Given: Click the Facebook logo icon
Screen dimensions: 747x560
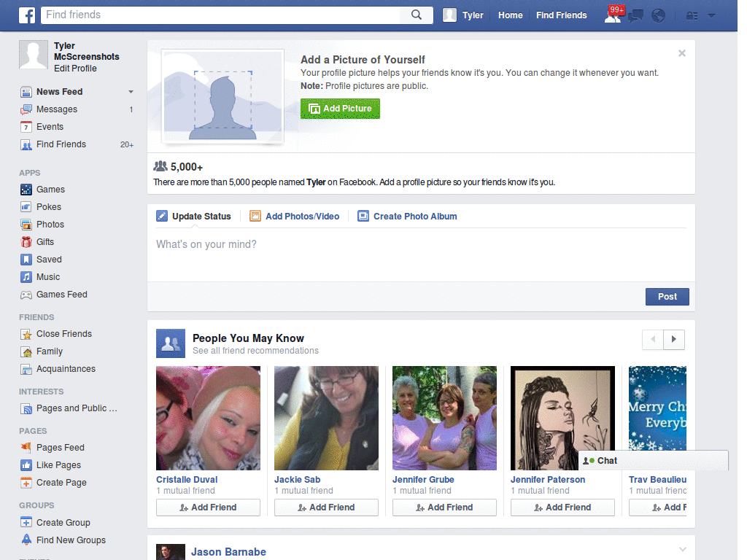Looking at the screenshot, I should (x=27, y=15).
